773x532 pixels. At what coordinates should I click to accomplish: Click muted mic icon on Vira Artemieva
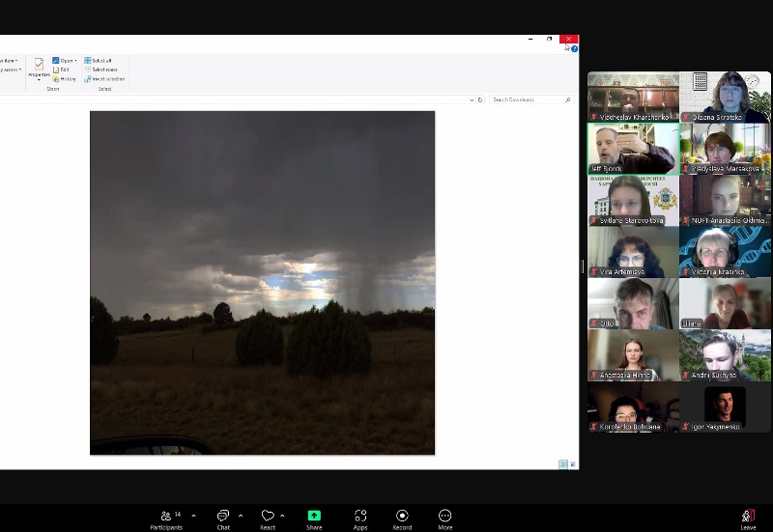pyautogui.click(x=593, y=272)
